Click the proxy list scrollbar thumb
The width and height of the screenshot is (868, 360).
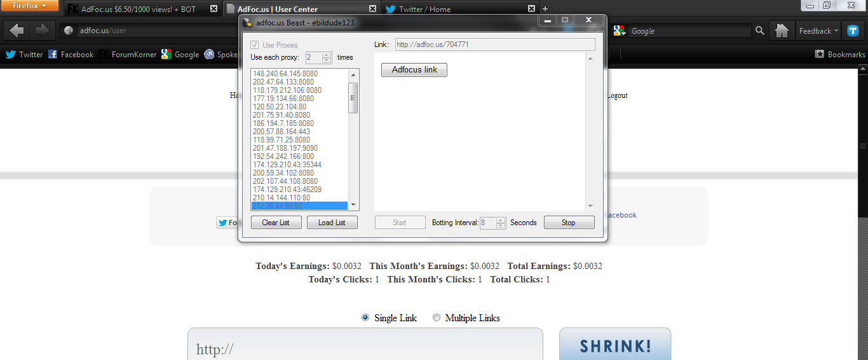[x=353, y=98]
